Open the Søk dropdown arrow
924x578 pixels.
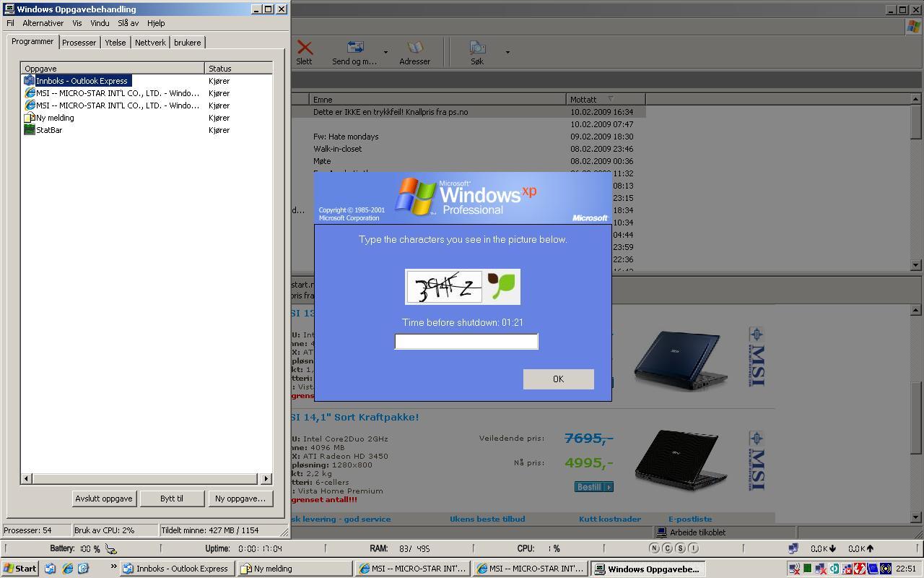click(x=507, y=52)
